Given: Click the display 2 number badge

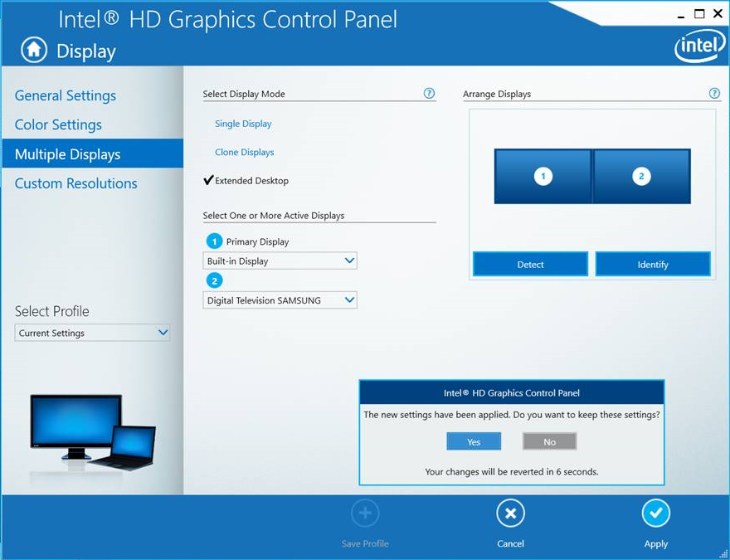Looking at the screenshot, I should tap(214, 280).
